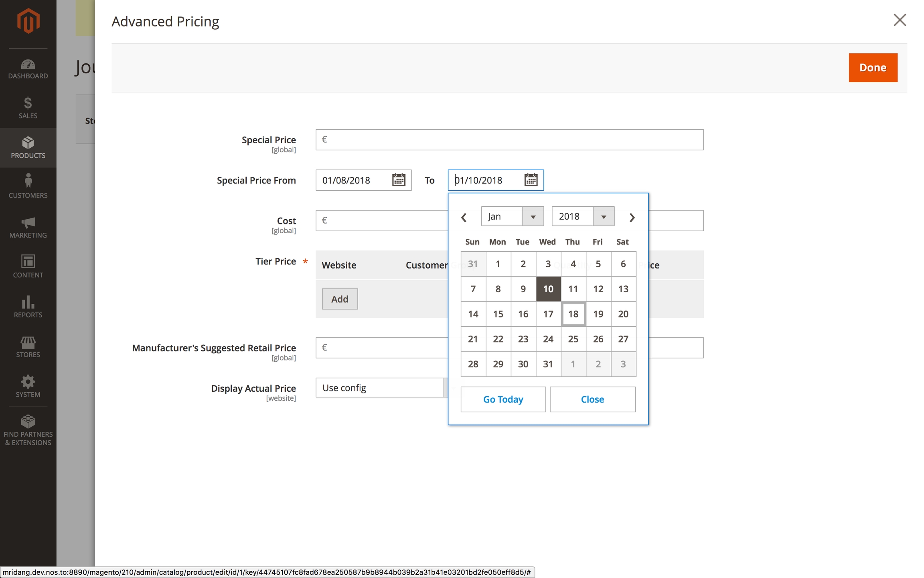
Task: Click the tier price Add button
Action: tap(340, 299)
